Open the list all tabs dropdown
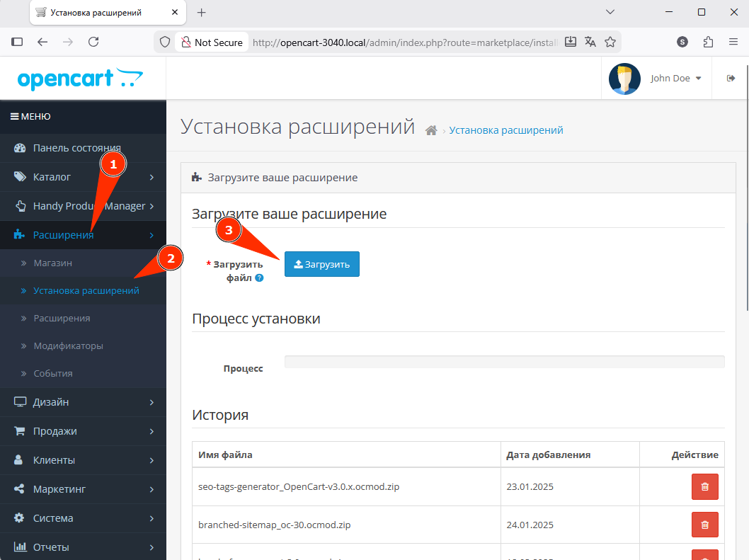This screenshot has width=749, height=560. [x=610, y=12]
